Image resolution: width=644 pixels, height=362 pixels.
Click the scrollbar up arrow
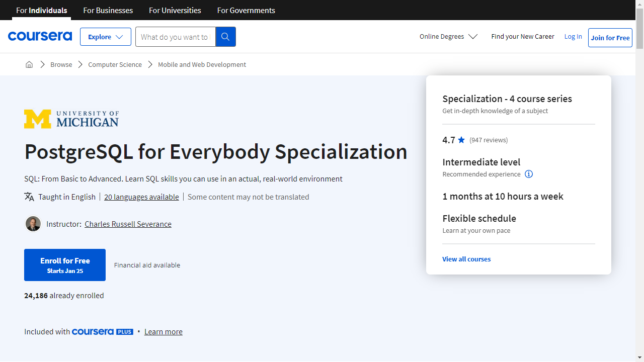click(x=639, y=4)
